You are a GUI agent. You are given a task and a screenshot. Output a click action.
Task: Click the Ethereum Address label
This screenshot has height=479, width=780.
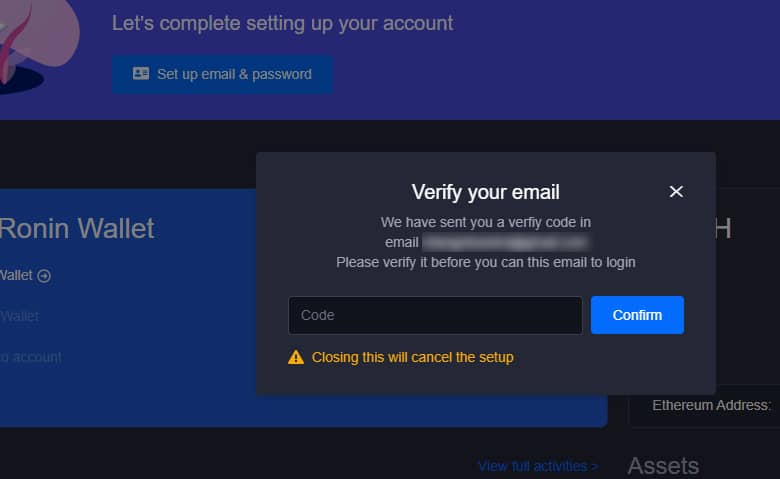coord(711,405)
